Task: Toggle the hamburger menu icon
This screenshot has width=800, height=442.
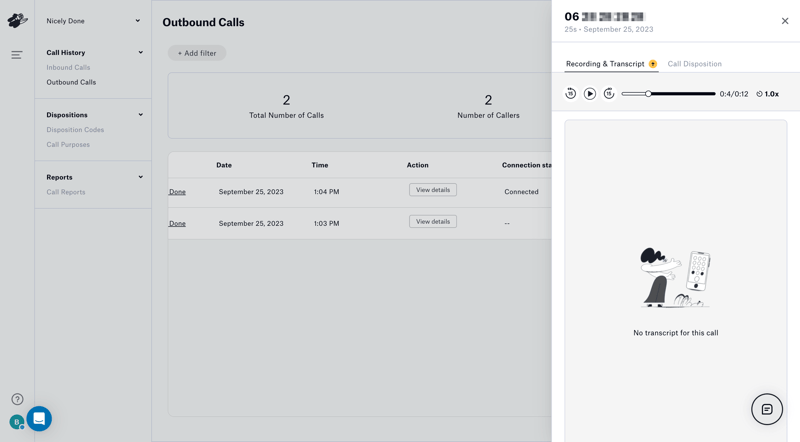Action: (17, 55)
